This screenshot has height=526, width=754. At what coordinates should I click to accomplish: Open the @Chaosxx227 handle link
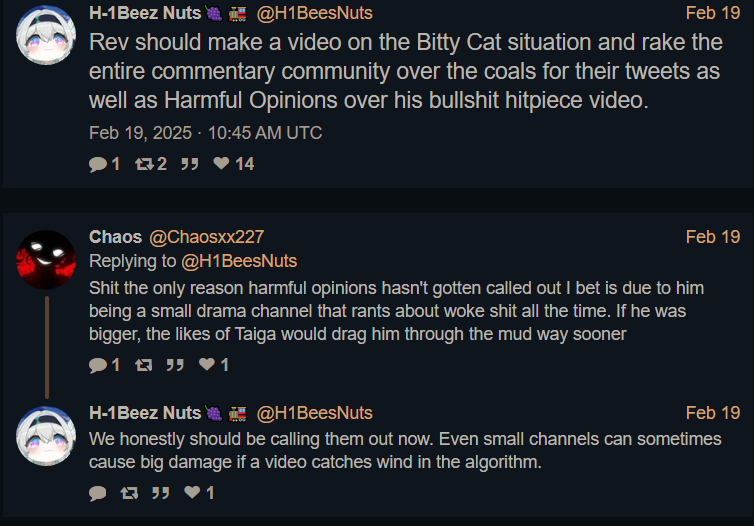coord(206,237)
